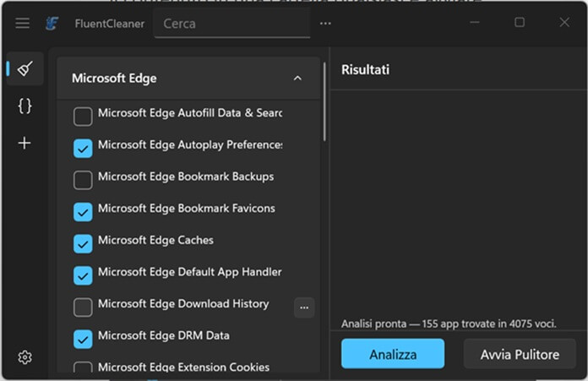Open the title bar three-dot menu
The image size is (588, 381).
click(325, 24)
